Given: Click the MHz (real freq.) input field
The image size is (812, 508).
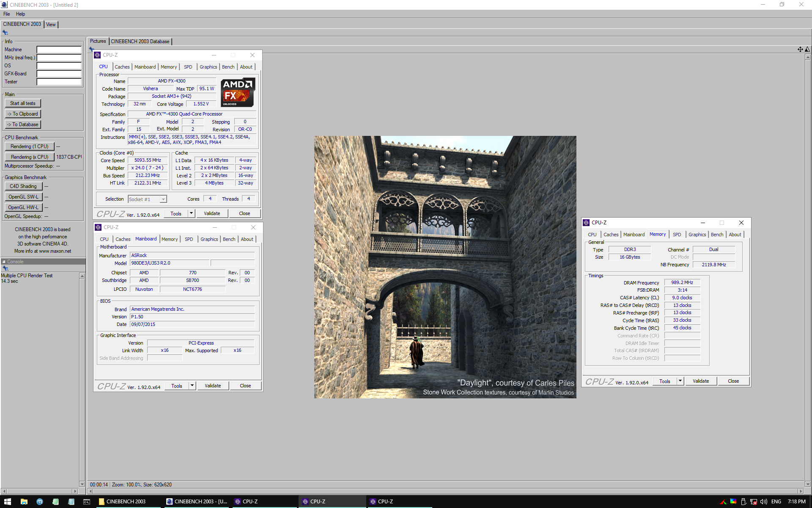Looking at the screenshot, I should pos(59,58).
